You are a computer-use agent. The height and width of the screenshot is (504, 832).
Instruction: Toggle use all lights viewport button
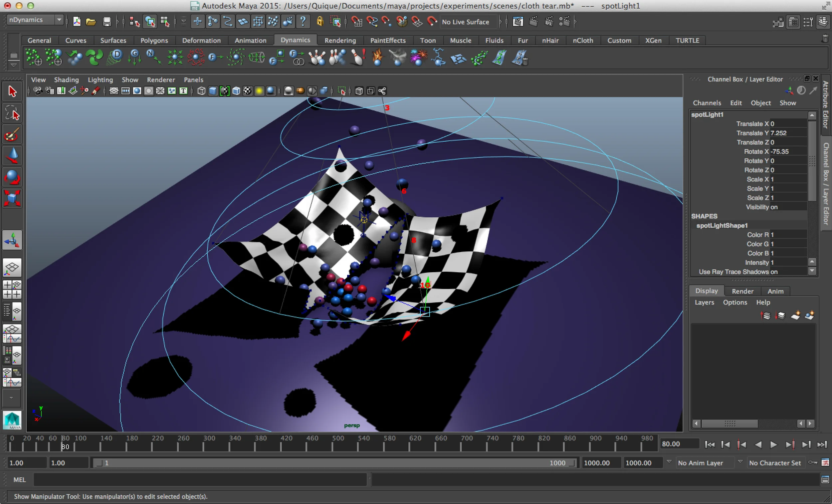(x=259, y=91)
